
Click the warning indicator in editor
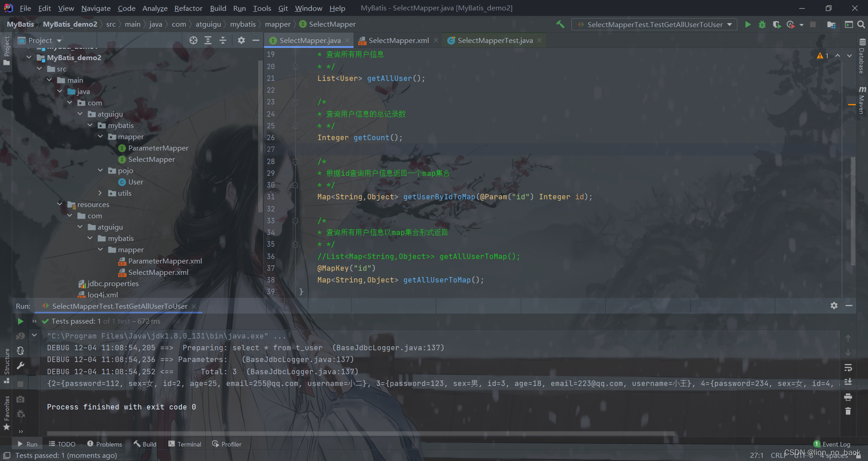(823, 56)
